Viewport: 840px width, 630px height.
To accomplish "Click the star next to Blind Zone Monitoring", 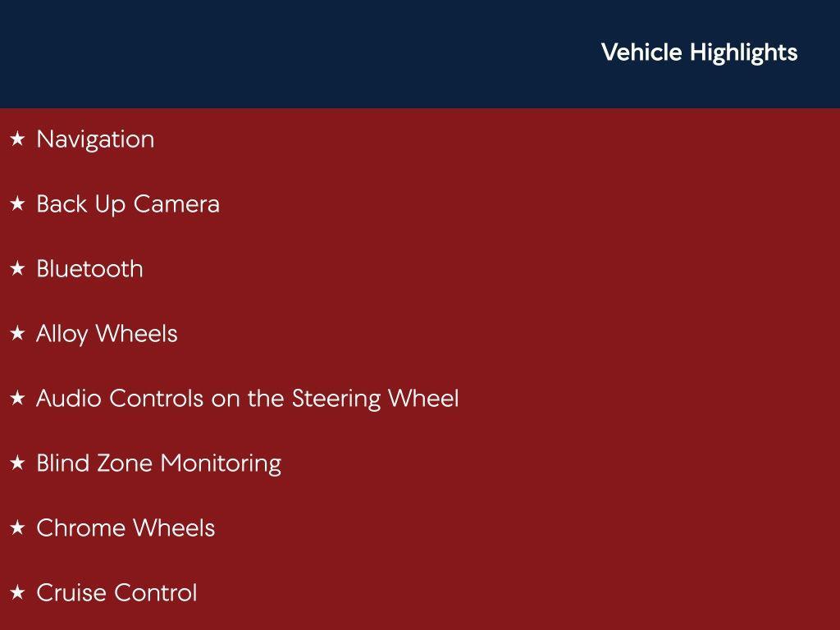I will click(17, 463).
